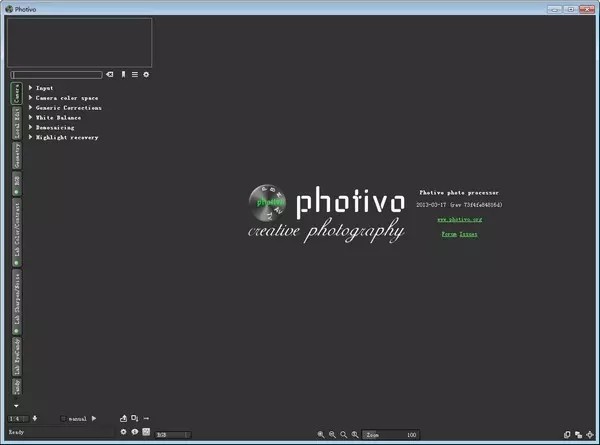Viewport: 600px width, 445px height.
Task: Click 'Ready' status text
Action: pyautogui.click(x=16, y=432)
